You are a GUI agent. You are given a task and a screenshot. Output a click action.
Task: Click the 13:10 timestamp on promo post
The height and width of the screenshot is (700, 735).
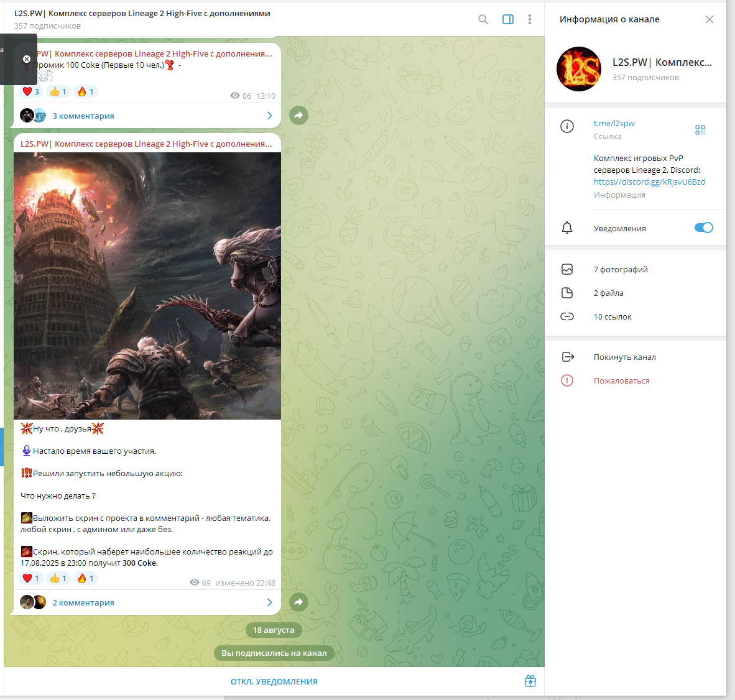[266, 96]
